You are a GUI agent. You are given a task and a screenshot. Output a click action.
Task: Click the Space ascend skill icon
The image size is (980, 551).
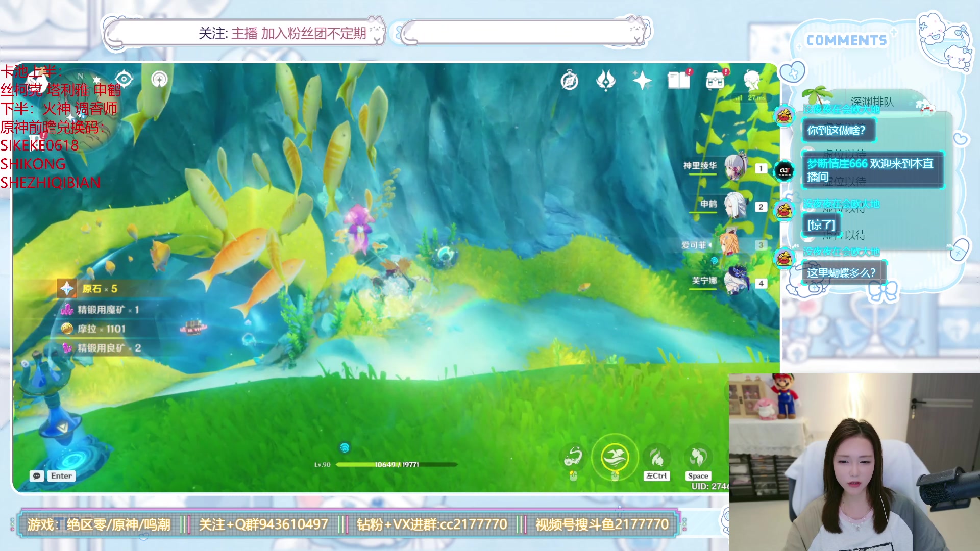(x=698, y=457)
